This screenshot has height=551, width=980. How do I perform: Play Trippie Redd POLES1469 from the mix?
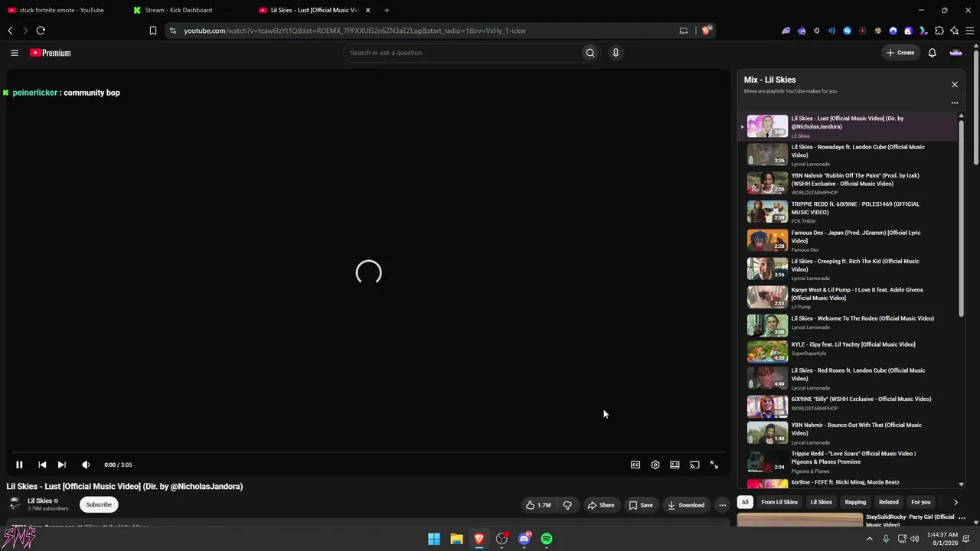click(848, 211)
